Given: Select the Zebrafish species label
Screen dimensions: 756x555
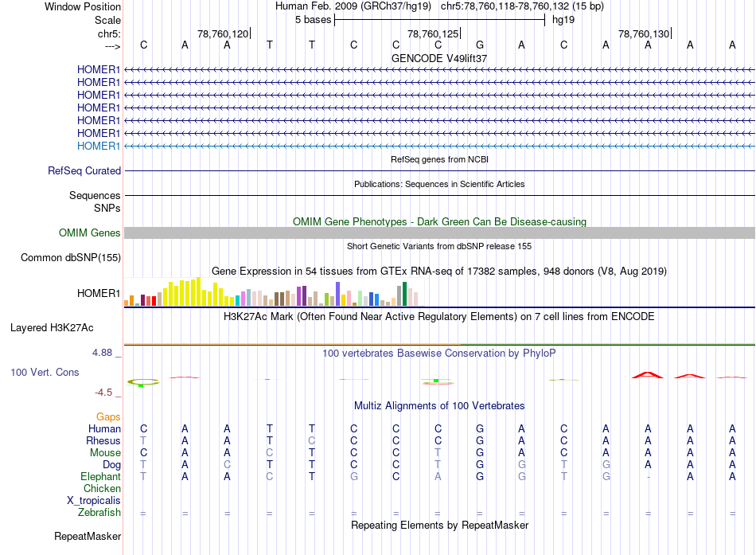Looking at the screenshot, I should click(x=99, y=512).
